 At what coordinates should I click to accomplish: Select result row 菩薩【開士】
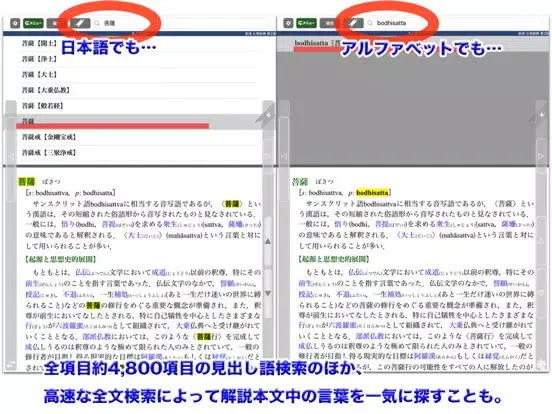click(139, 43)
